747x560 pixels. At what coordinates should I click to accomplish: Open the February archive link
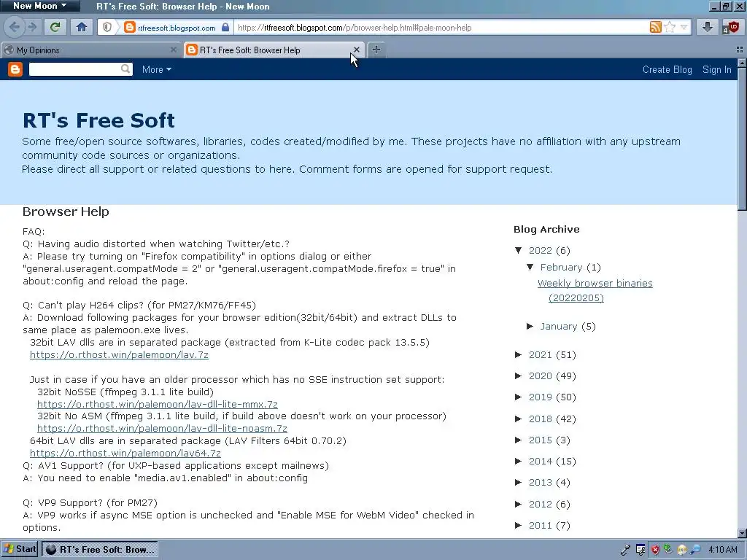tap(561, 267)
